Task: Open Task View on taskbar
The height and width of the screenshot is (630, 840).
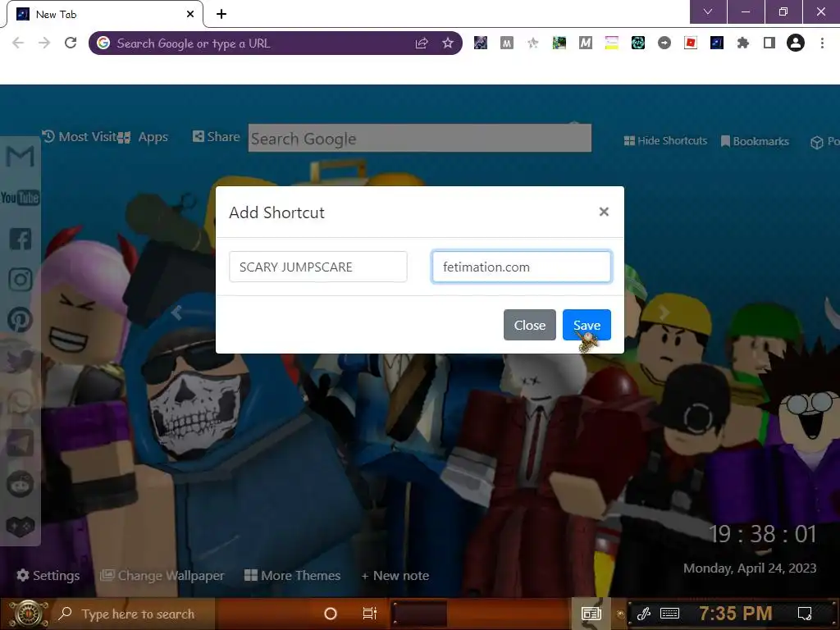Action: coord(370,614)
